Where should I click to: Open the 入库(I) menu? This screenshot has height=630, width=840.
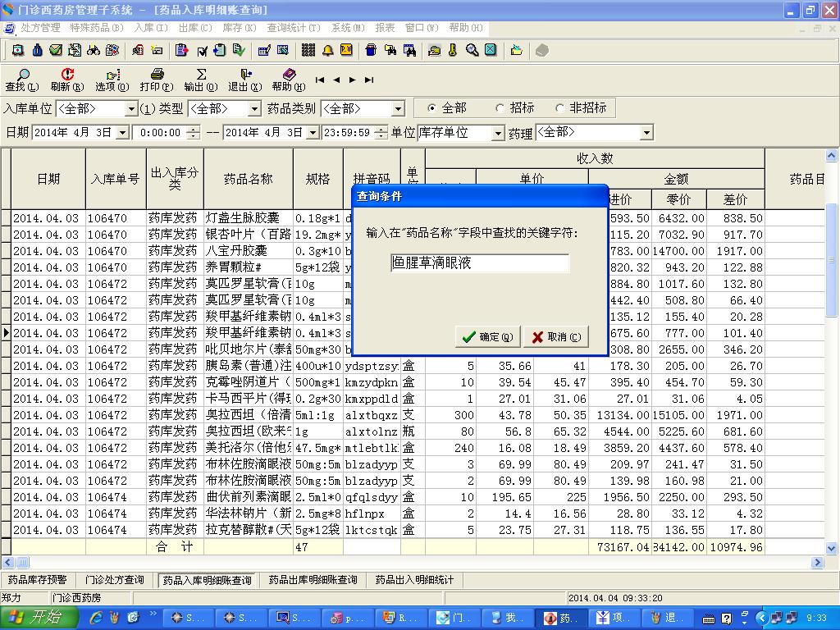pyautogui.click(x=151, y=27)
